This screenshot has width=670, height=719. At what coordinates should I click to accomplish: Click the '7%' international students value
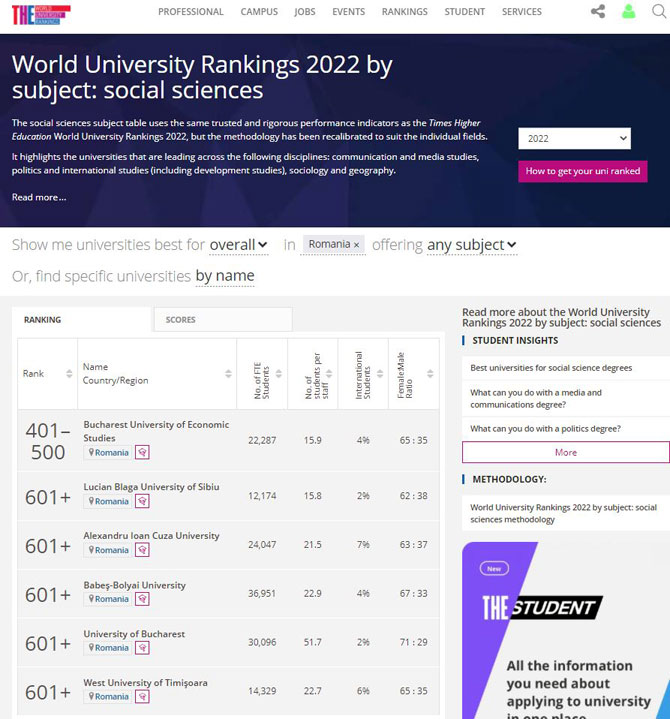click(x=363, y=544)
